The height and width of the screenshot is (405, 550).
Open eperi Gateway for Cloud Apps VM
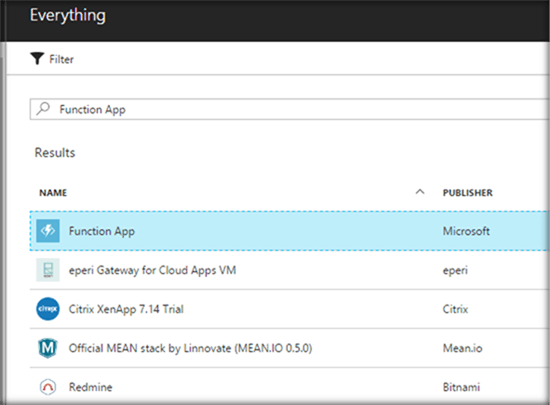(152, 270)
